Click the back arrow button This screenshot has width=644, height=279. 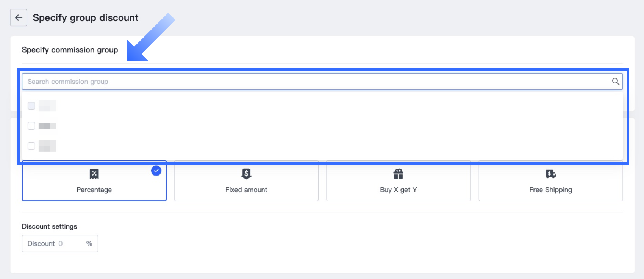19,18
